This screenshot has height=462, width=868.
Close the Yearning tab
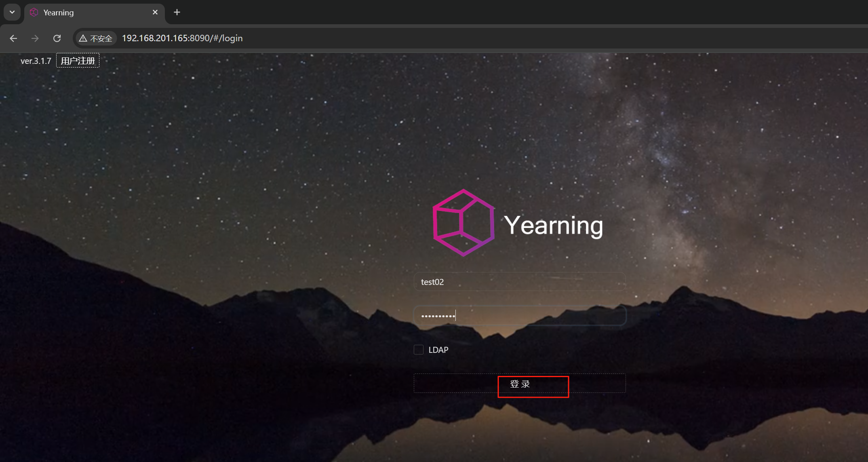155,13
